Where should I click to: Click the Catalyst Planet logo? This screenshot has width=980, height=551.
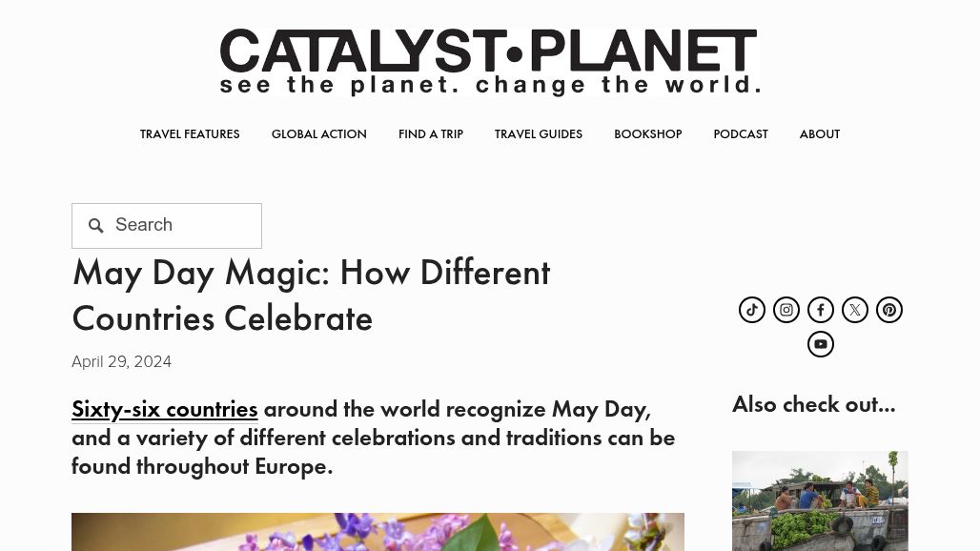coord(490,61)
